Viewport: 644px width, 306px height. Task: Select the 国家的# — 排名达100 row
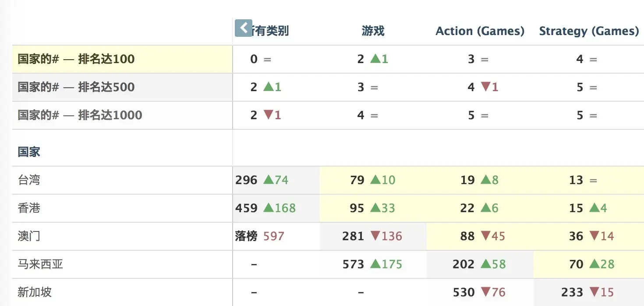click(x=76, y=59)
